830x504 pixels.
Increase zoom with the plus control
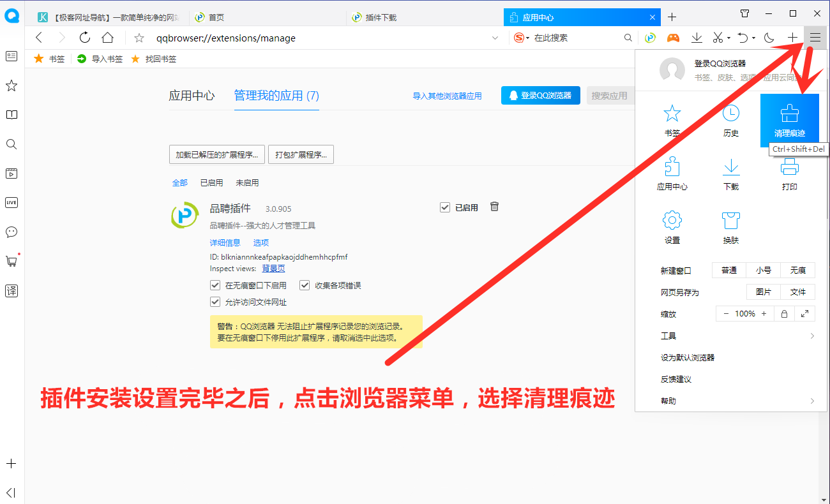click(764, 313)
